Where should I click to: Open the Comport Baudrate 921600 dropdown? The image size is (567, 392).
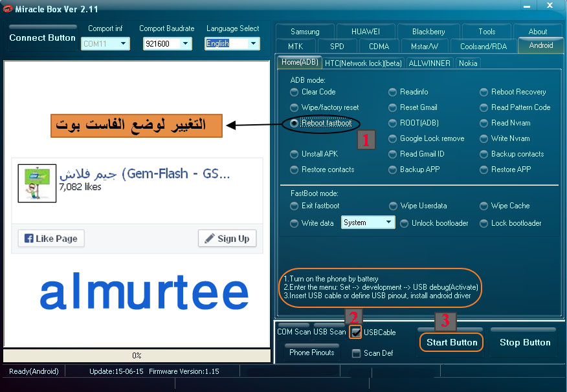tap(168, 44)
